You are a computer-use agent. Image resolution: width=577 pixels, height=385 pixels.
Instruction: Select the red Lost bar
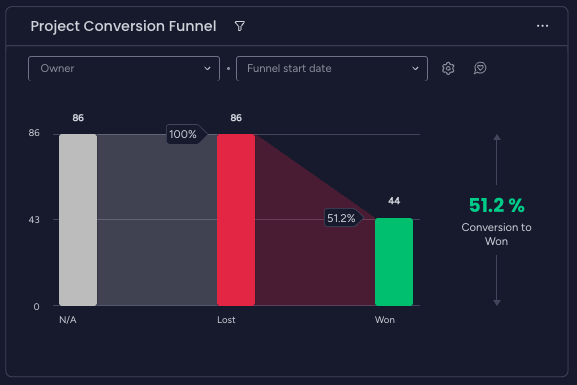point(236,220)
